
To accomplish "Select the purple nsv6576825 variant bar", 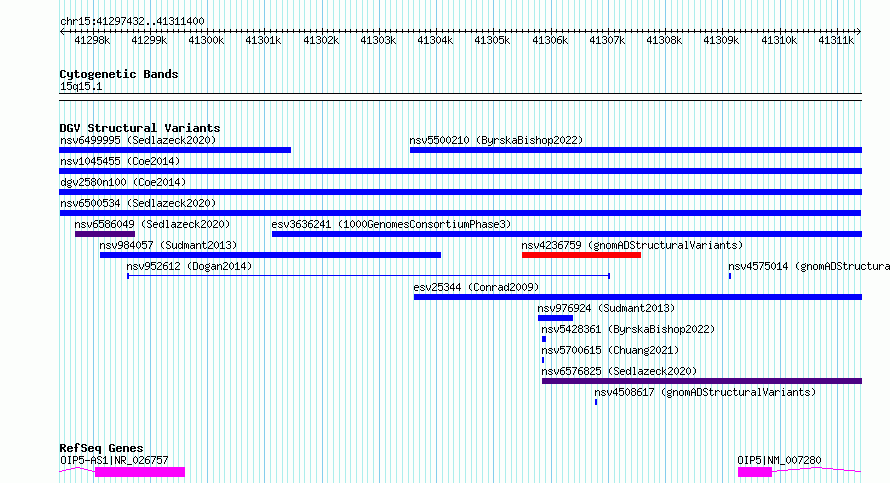I will 702,381.
